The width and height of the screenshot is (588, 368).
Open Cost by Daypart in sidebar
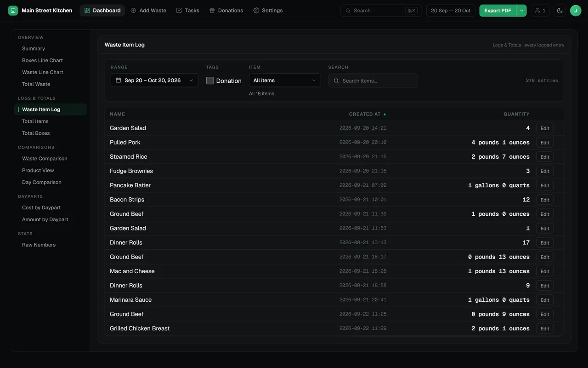[51, 208]
